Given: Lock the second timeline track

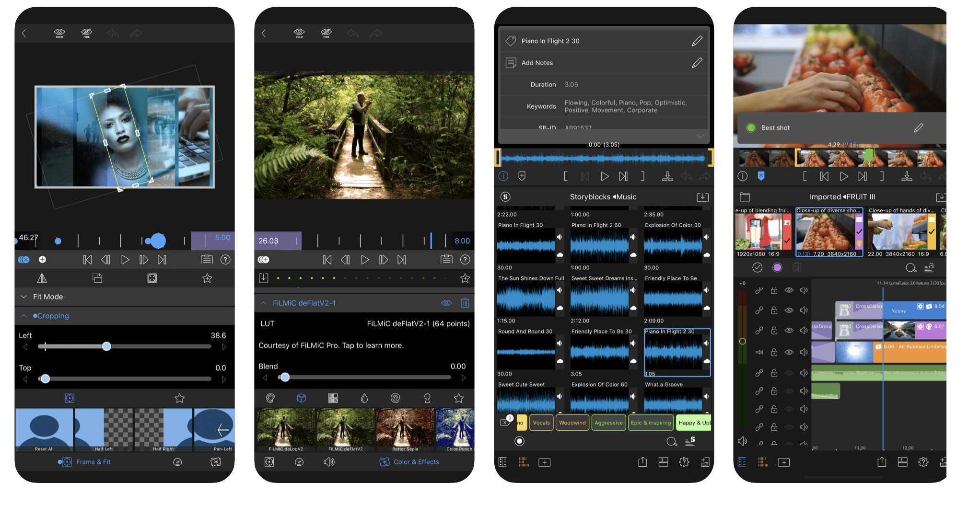Looking at the screenshot, I should tap(774, 310).
